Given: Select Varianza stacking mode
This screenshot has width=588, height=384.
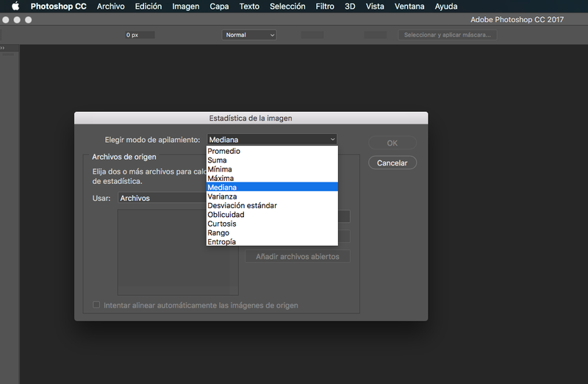Looking at the screenshot, I should pos(272,196).
